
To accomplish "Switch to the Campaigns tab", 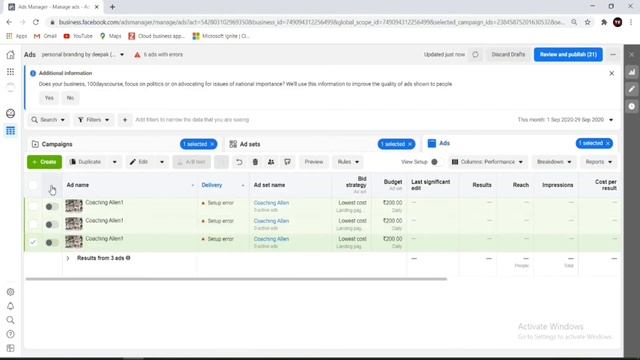I will click(x=57, y=144).
